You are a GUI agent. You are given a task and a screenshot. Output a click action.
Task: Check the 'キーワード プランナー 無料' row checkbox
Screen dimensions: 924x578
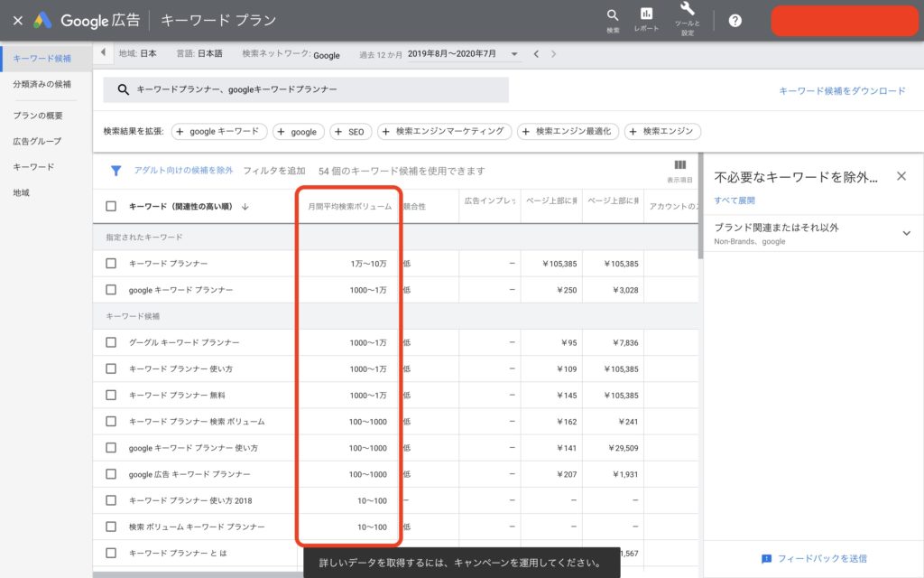coord(111,395)
